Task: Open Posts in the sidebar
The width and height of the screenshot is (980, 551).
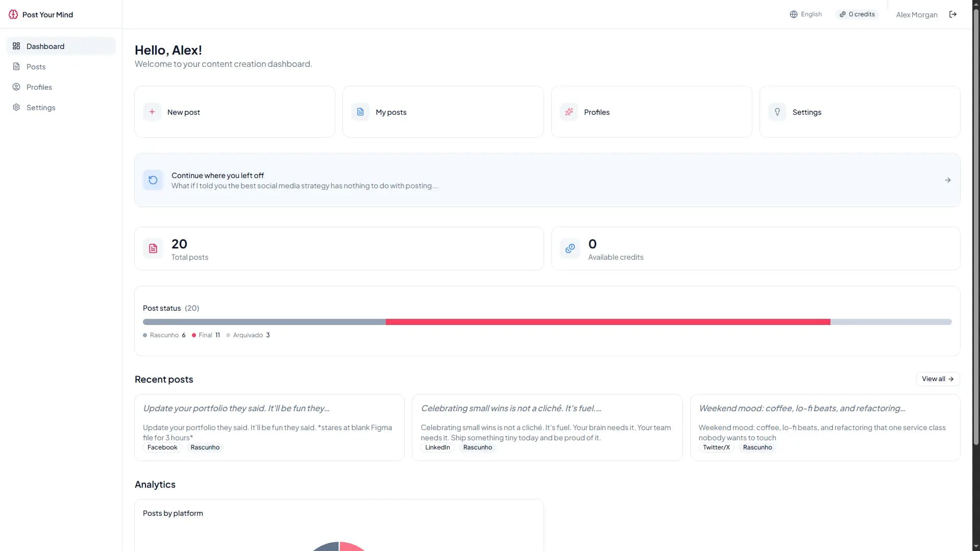Action: (61, 66)
